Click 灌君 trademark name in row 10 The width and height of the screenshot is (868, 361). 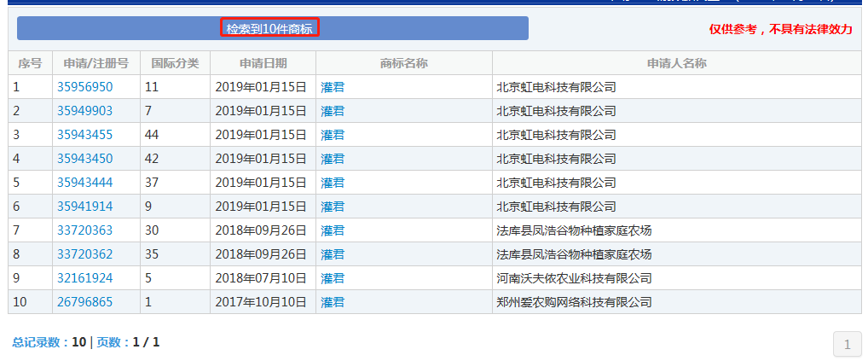click(333, 302)
